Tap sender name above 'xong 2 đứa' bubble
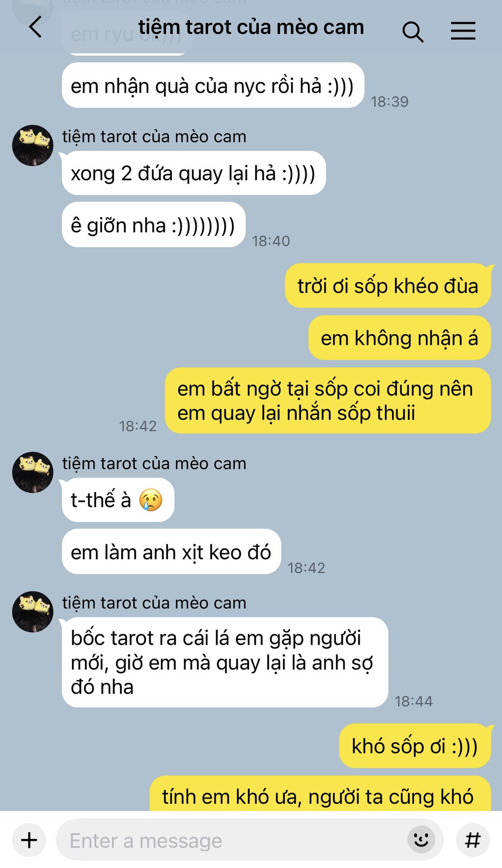502x868 pixels. 154,137
